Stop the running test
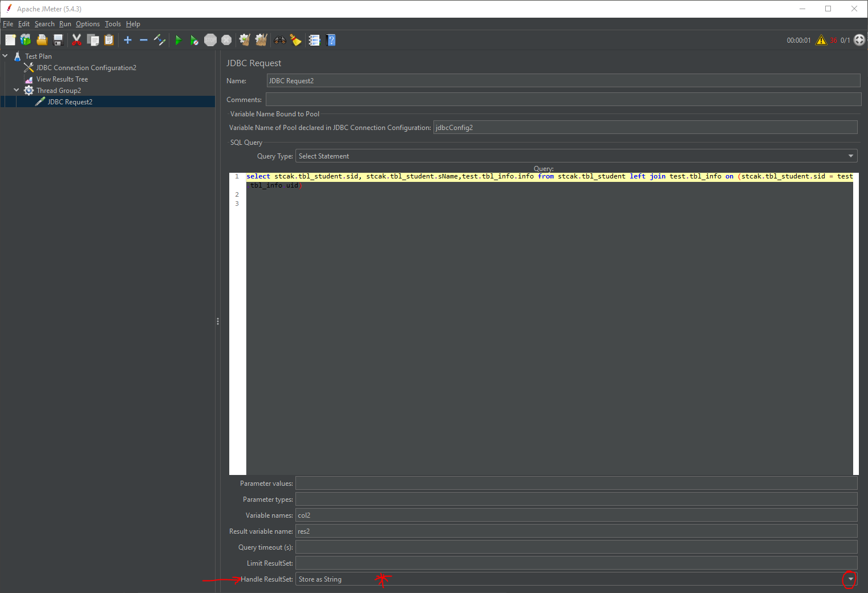This screenshot has height=593, width=868. (210, 40)
